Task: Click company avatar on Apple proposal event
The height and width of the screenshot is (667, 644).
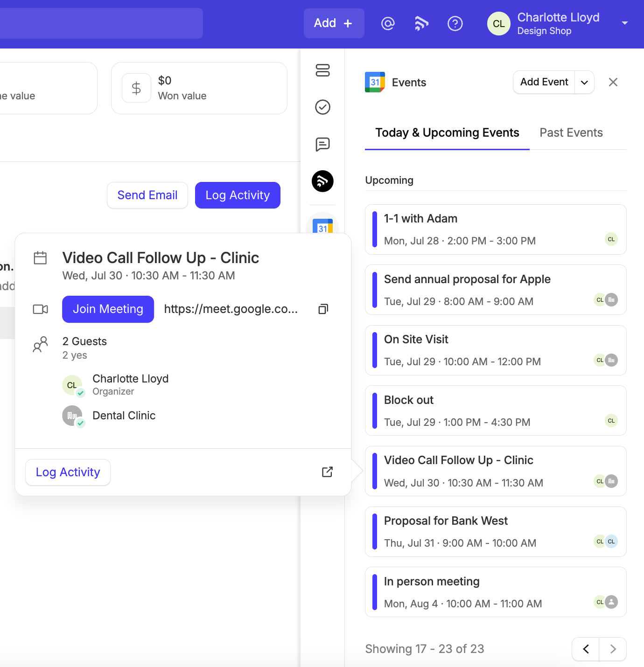Action: [x=612, y=299]
